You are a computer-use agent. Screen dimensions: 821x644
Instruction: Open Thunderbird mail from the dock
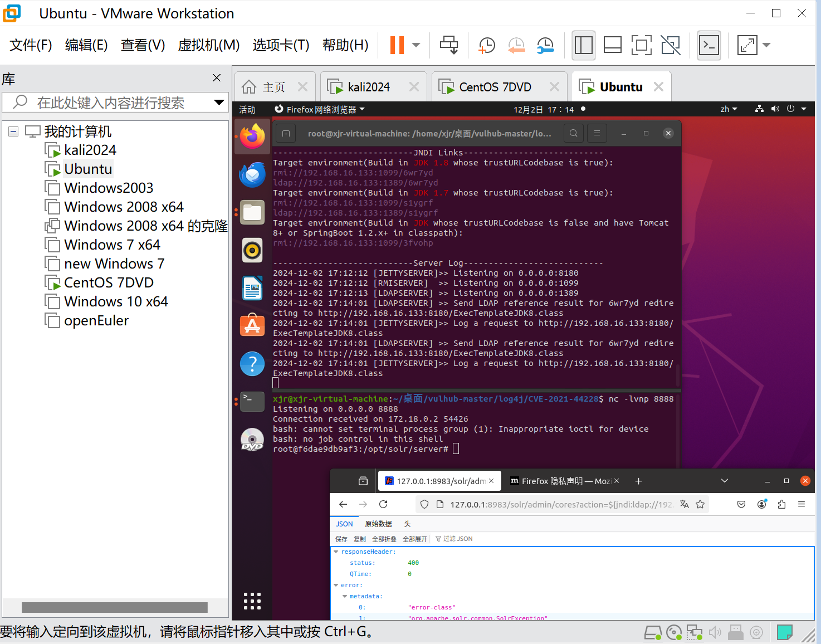[252, 175]
